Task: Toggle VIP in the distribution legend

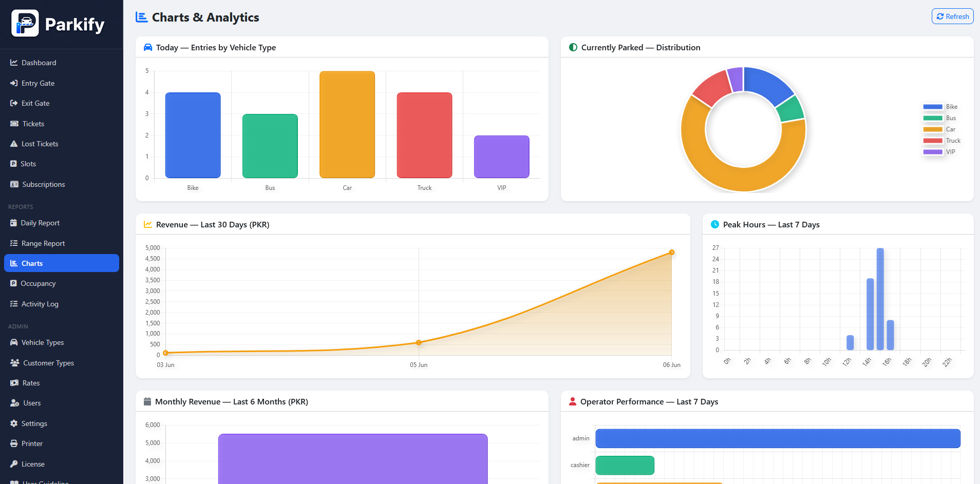Action: point(939,152)
